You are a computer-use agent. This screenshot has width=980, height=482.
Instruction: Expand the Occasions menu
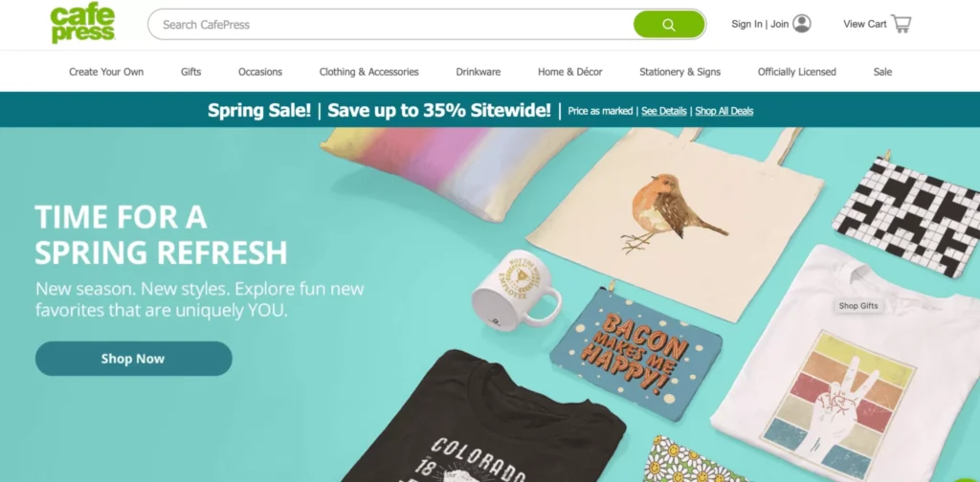tap(260, 72)
